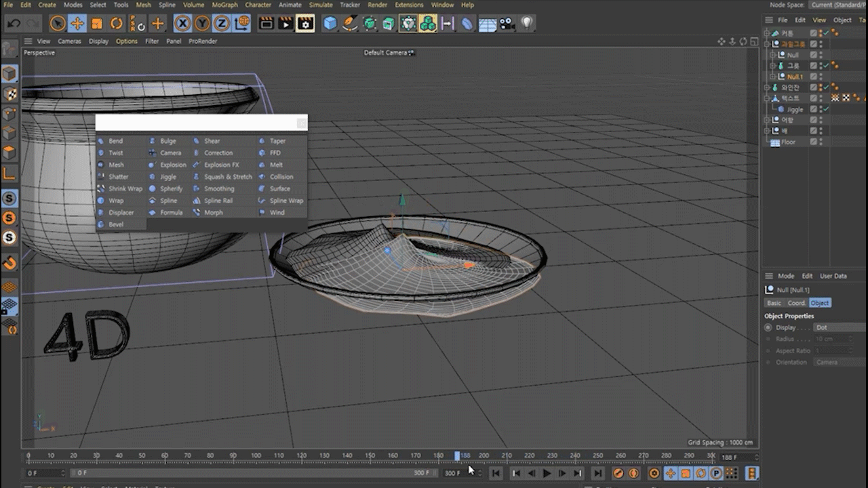Open the Simulate menu

point(321,5)
